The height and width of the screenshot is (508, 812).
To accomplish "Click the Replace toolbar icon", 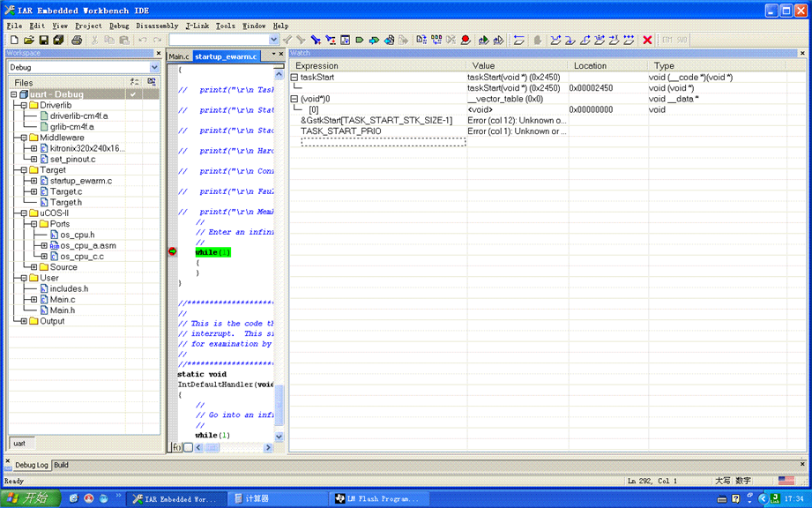I will tap(331, 40).
